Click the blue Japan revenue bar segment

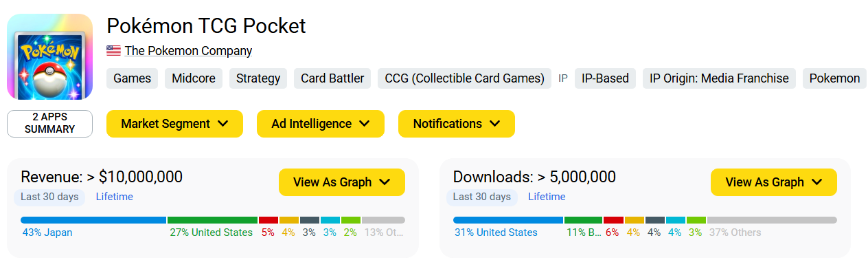pyautogui.click(x=93, y=220)
